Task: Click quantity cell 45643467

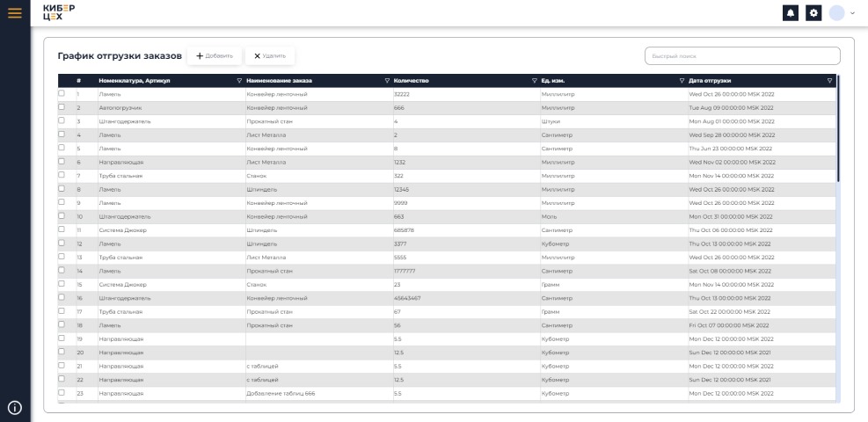Action: click(467, 298)
